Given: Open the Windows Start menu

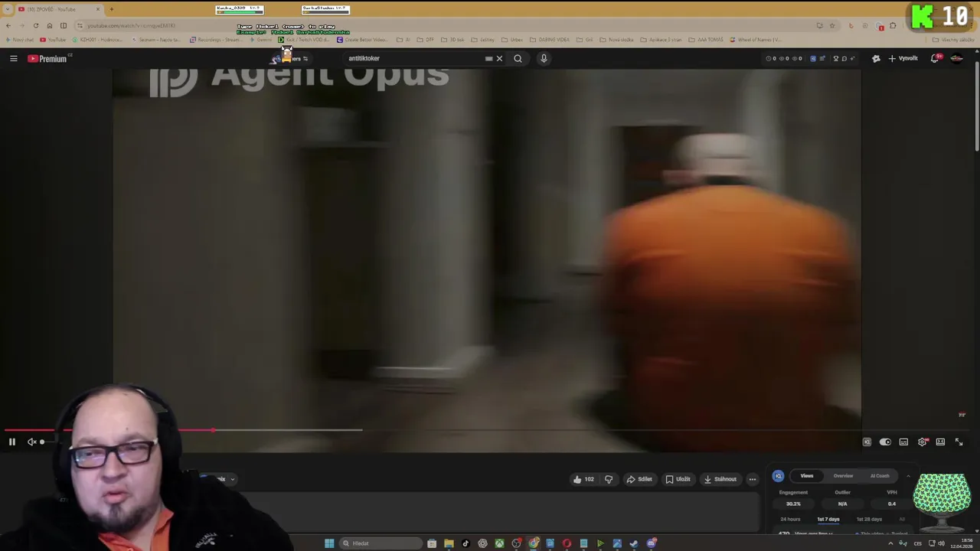Looking at the screenshot, I should (x=329, y=543).
